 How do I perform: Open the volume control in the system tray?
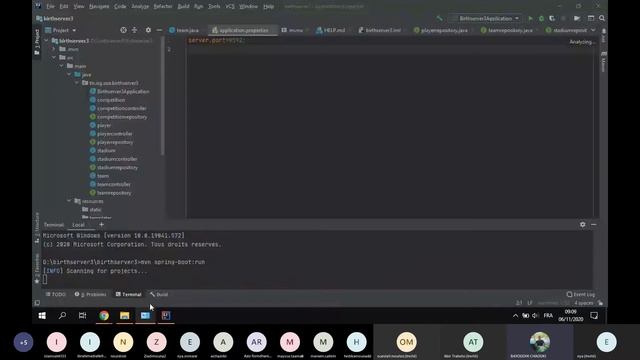(x=535, y=316)
